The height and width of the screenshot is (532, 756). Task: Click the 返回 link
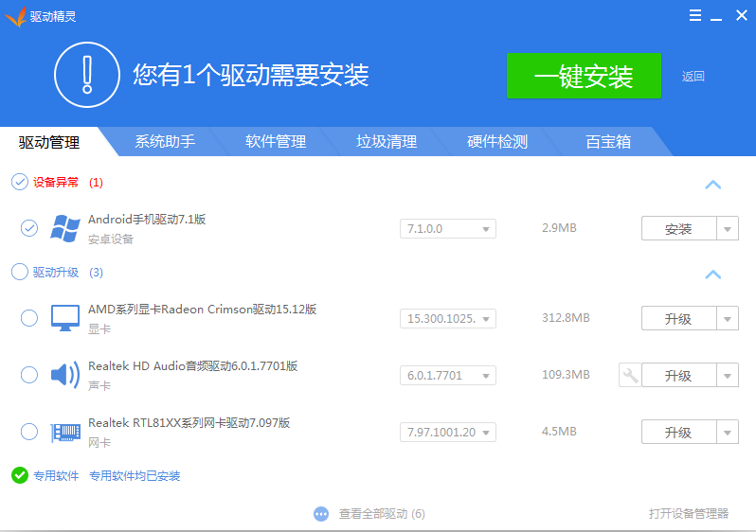[693, 76]
